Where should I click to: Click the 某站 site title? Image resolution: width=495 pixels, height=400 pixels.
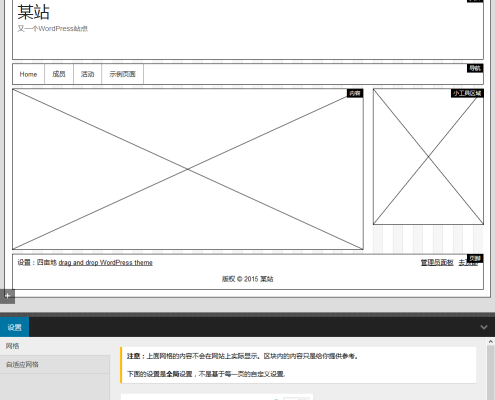click(x=33, y=12)
